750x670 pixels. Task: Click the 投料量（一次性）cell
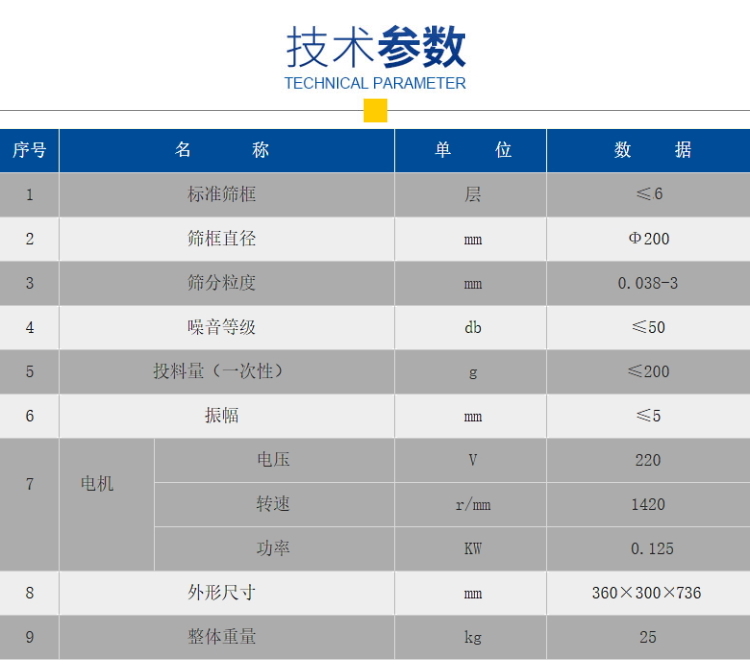[222, 371]
